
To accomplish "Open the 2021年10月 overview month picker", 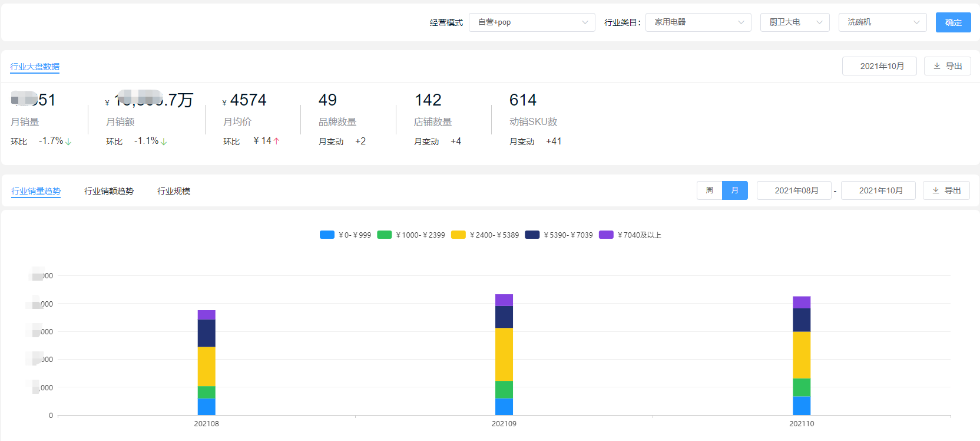I will click(879, 66).
